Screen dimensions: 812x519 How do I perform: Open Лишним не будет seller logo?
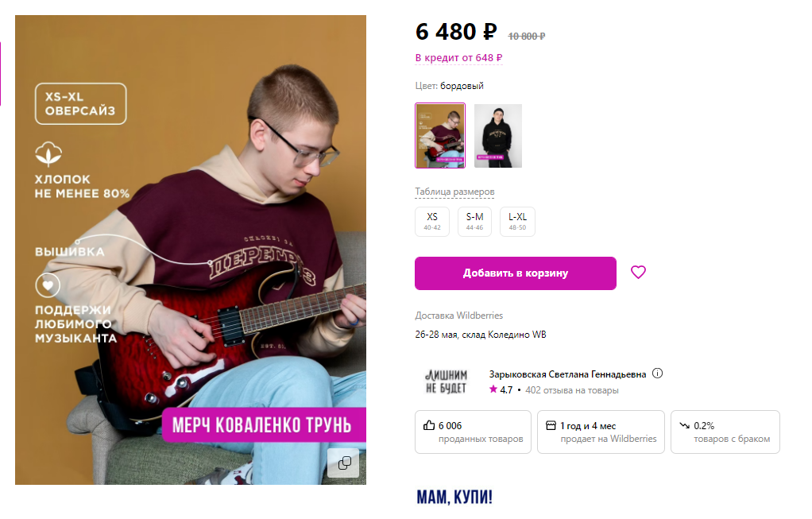[446, 382]
